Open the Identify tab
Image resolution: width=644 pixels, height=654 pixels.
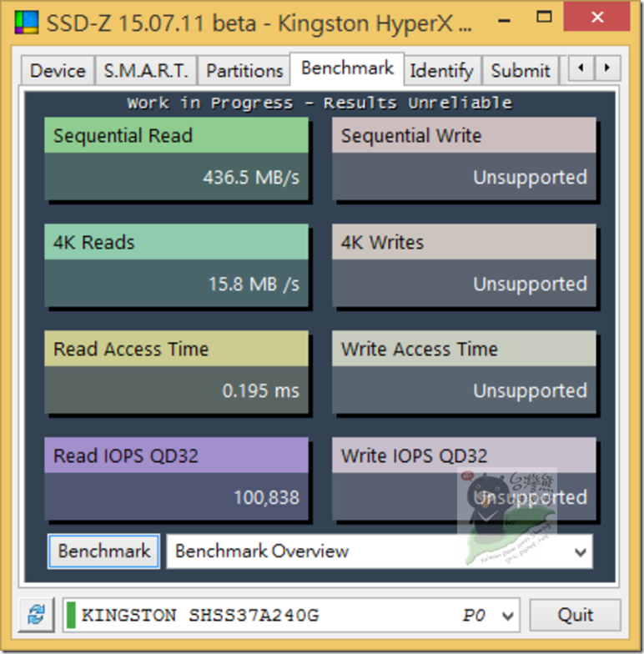coord(442,70)
